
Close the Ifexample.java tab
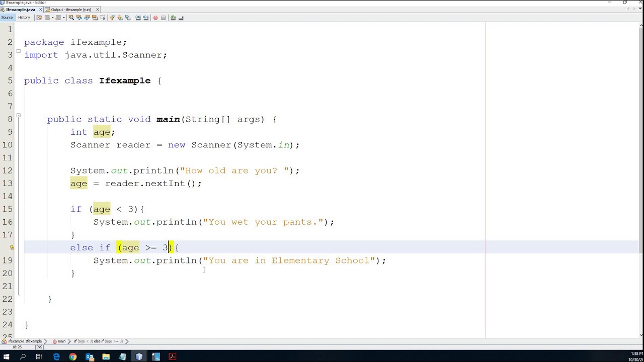[41, 10]
